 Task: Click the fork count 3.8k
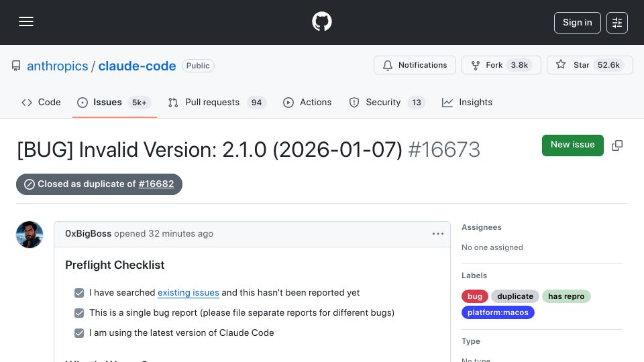519,65
